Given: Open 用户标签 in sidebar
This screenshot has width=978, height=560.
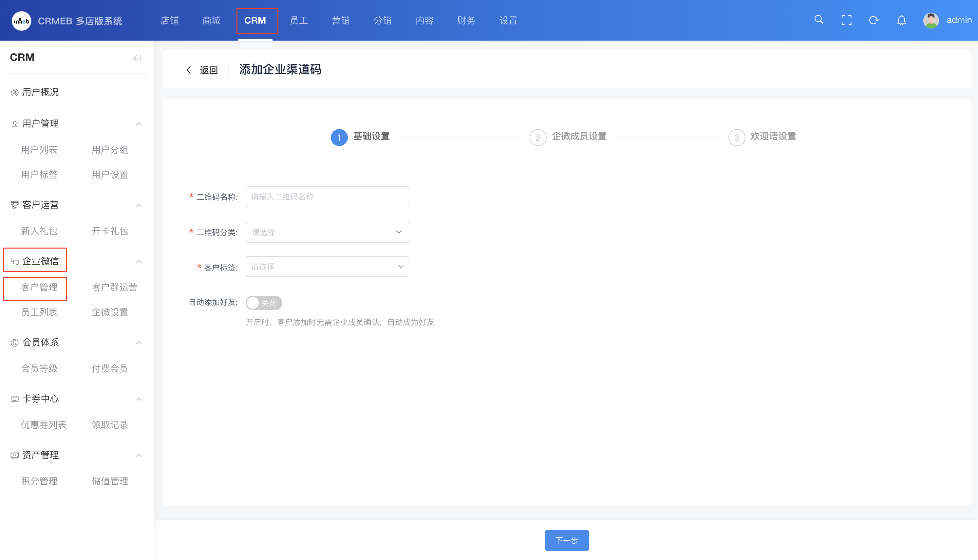Looking at the screenshot, I should tap(39, 175).
